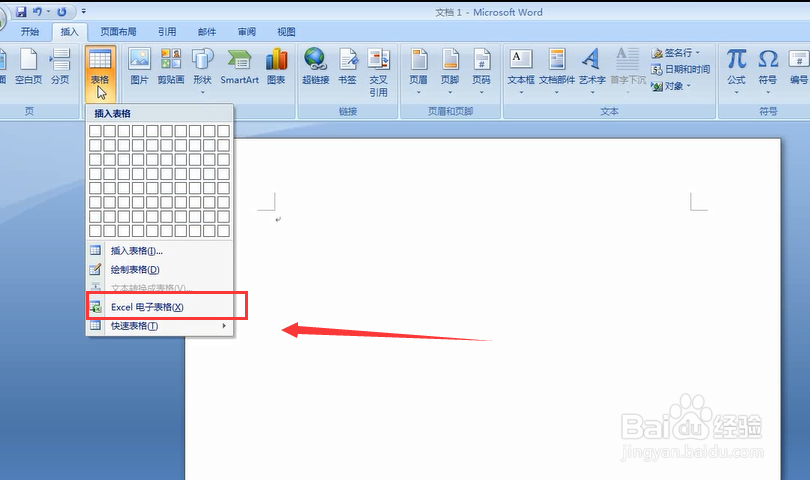Insert a page break with 分页
810x480 pixels.
click(x=60, y=66)
